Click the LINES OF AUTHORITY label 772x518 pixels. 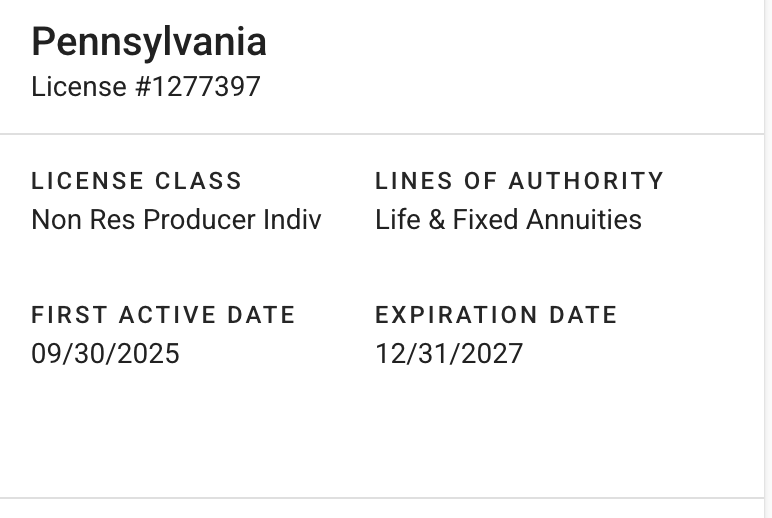pyautogui.click(x=519, y=181)
